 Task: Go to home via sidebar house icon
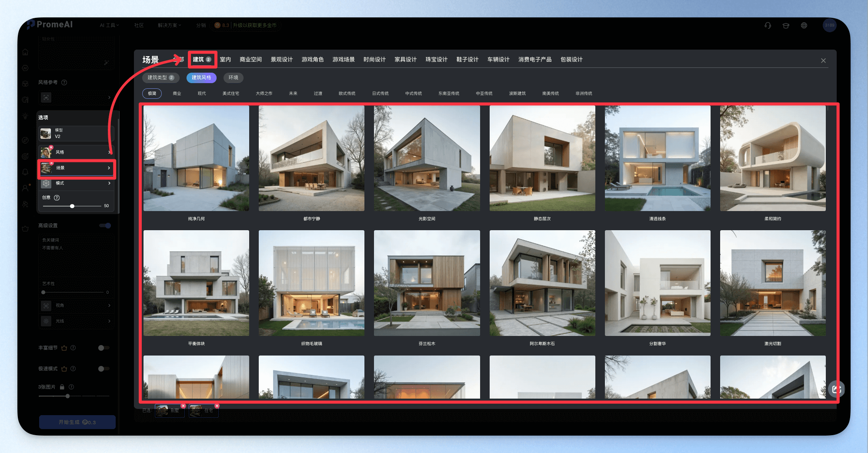point(25,52)
